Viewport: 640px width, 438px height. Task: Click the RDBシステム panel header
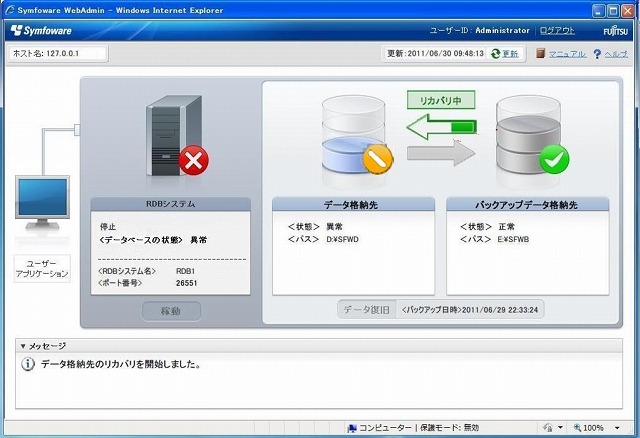pyautogui.click(x=171, y=204)
